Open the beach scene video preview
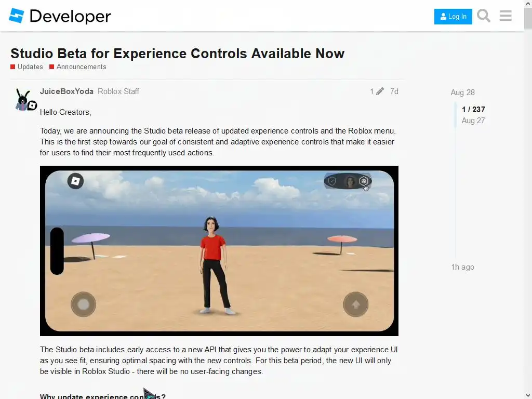This screenshot has height=399, width=532. 219,251
